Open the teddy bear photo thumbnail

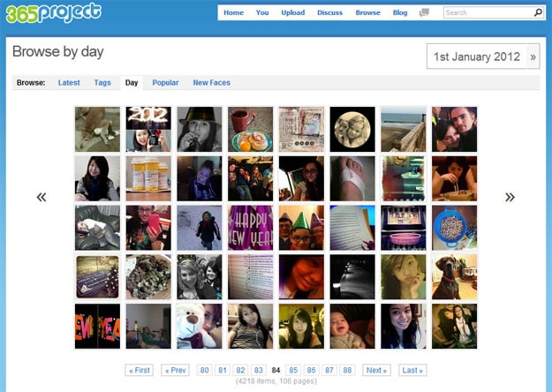tap(199, 327)
